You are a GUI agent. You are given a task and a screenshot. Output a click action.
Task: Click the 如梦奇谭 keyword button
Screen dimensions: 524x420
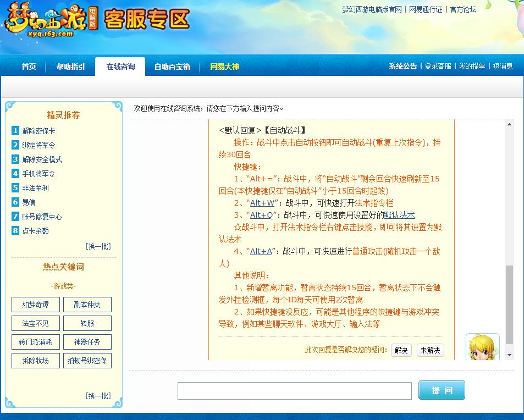(x=35, y=304)
